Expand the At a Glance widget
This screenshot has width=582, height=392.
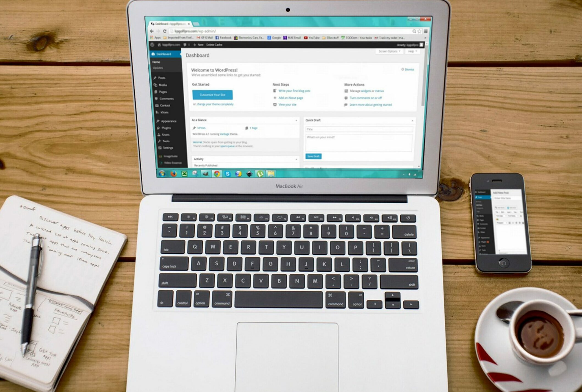click(x=296, y=120)
